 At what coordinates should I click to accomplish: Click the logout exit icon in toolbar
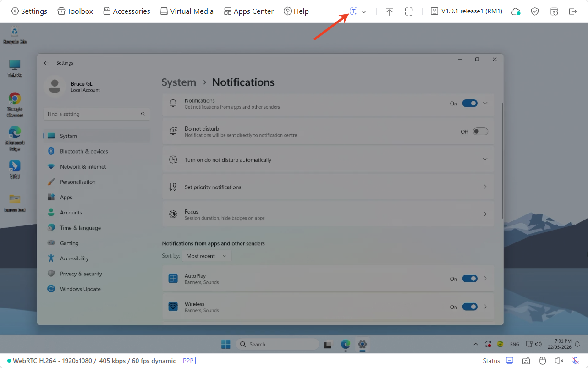click(x=573, y=11)
